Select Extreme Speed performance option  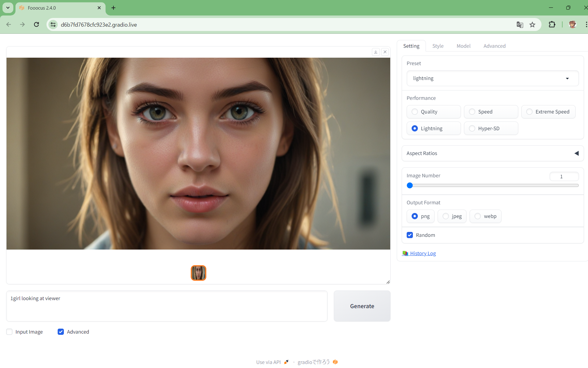click(548, 112)
